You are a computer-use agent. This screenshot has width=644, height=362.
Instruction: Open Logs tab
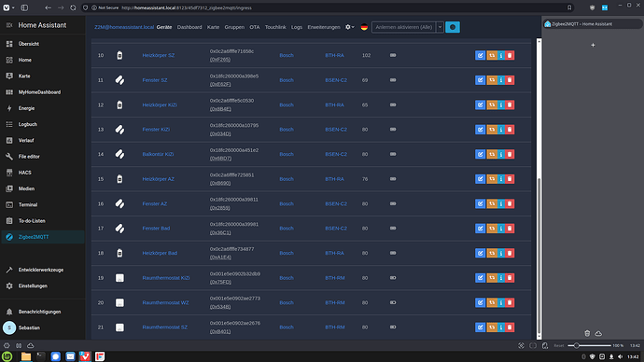coord(297,27)
